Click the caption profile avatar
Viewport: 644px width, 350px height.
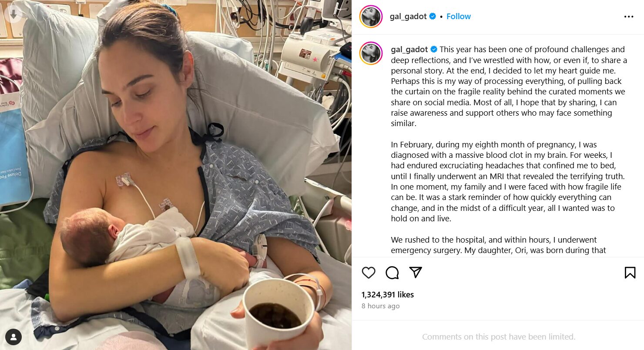click(371, 54)
